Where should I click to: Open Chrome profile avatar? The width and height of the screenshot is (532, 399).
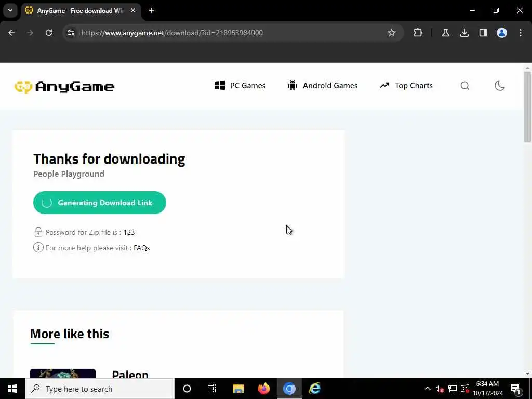[502, 33]
